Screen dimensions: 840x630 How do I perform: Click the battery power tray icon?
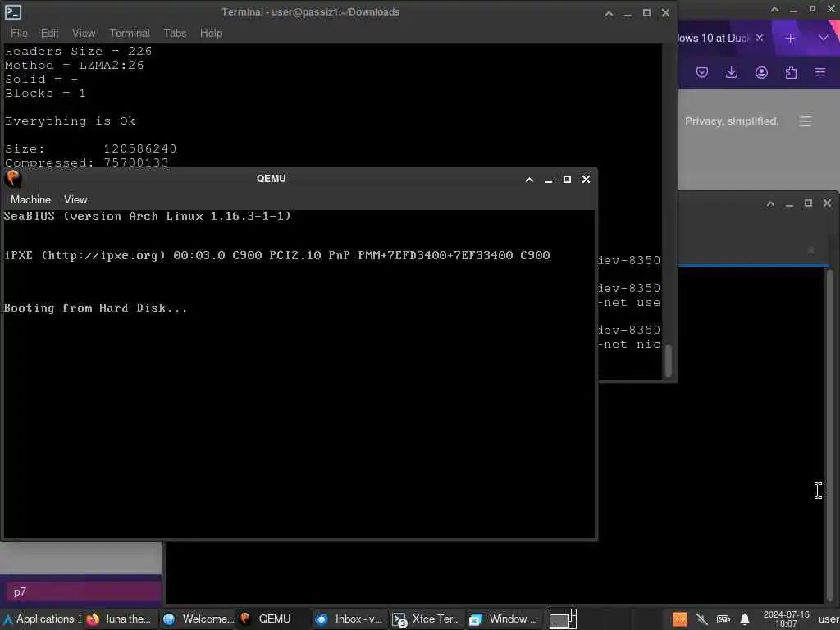pos(724,620)
